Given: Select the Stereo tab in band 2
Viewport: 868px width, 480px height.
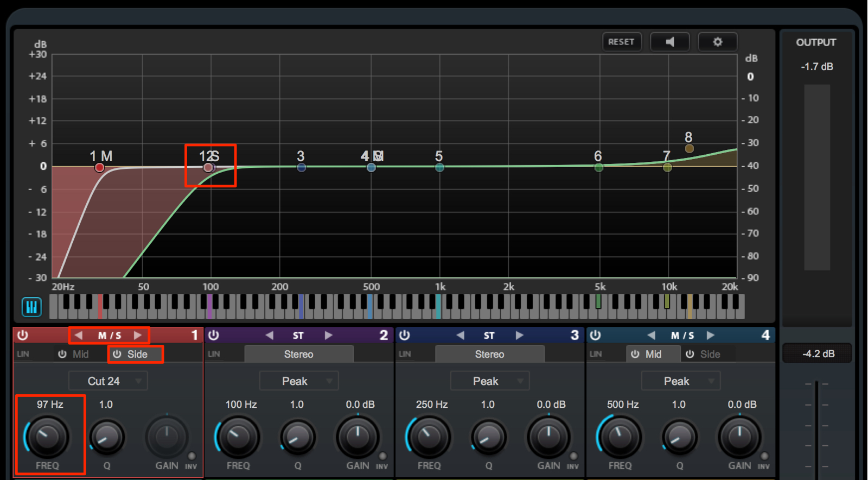Looking at the screenshot, I should pos(299,354).
